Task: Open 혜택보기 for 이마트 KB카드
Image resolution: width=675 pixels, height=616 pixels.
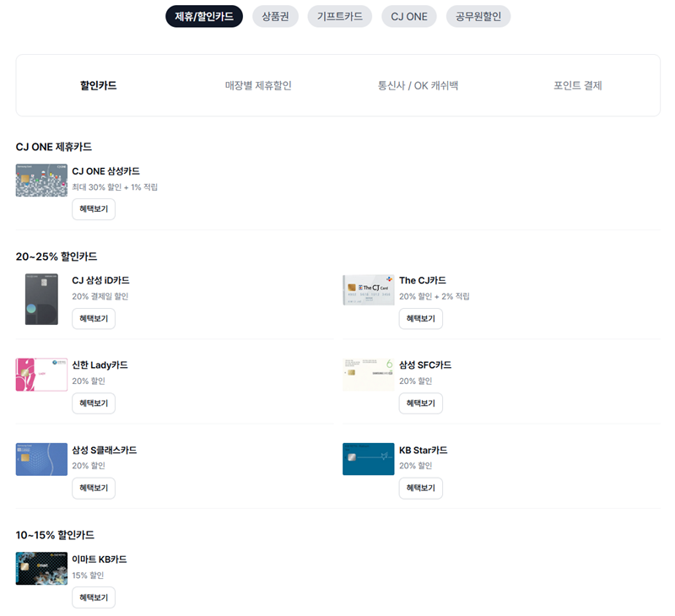Action: [94, 597]
